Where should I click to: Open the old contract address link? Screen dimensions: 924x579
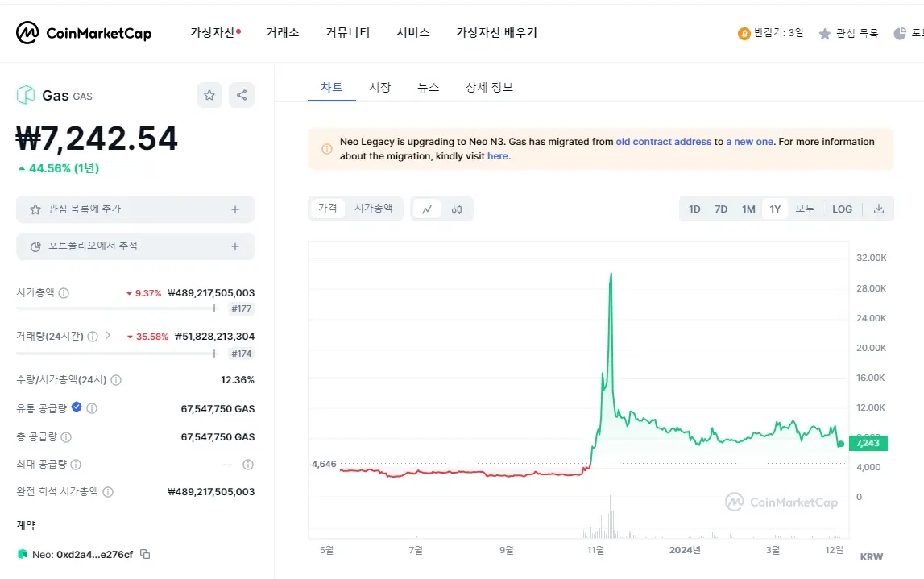point(664,142)
